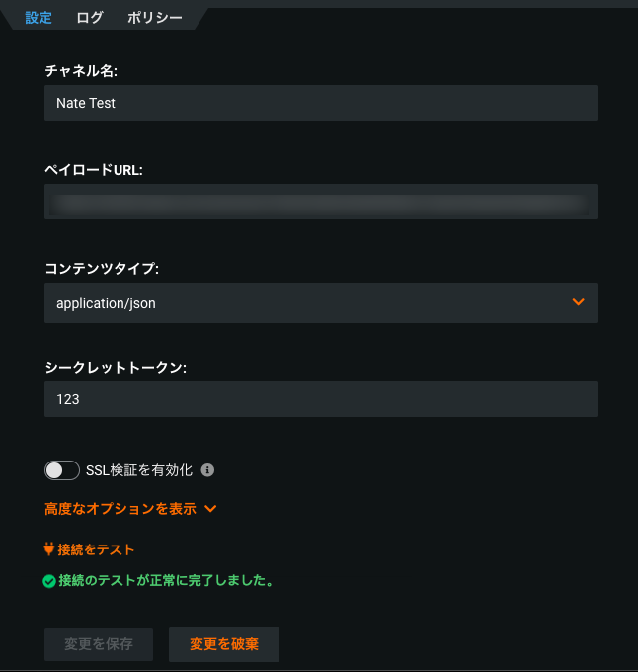This screenshot has width=638, height=672.
Task: Discard edits with 変更を破棄 button
Action: click(224, 644)
